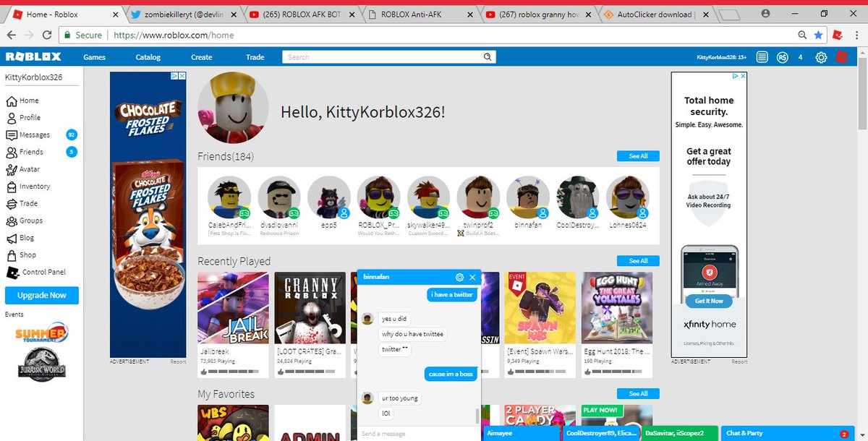868x441 pixels.
Task: Open Jailbreak game thumbnail
Action: (233, 309)
